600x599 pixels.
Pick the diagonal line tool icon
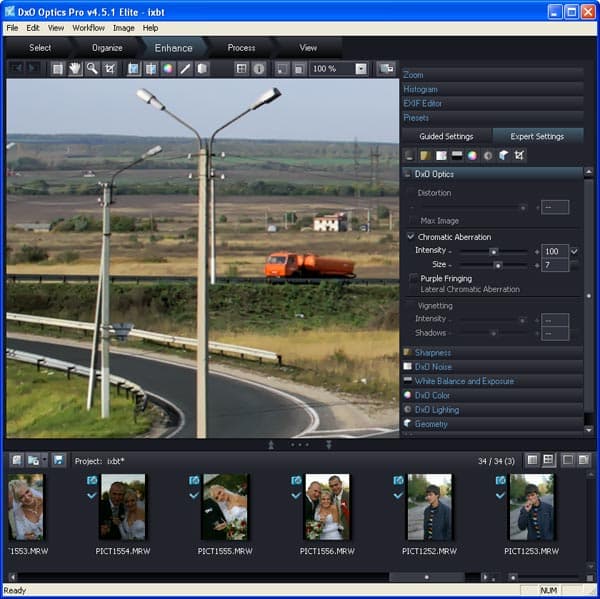coord(185,69)
